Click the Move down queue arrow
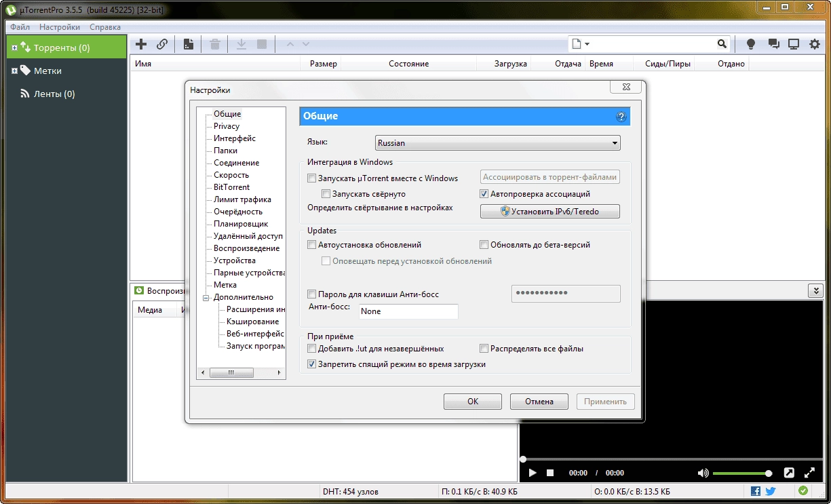Image resolution: width=831 pixels, height=504 pixels. pyautogui.click(x=306, y=44)
